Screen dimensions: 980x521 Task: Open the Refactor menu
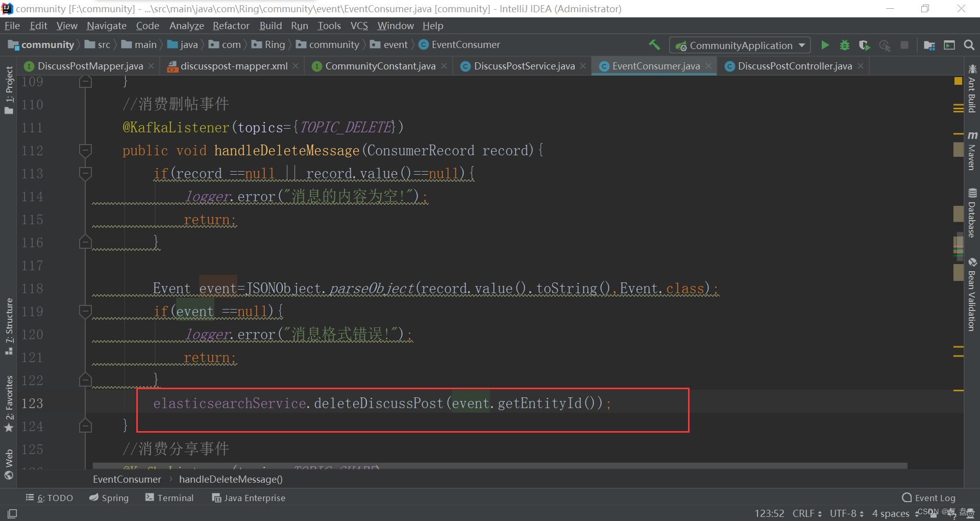(231, 26)
